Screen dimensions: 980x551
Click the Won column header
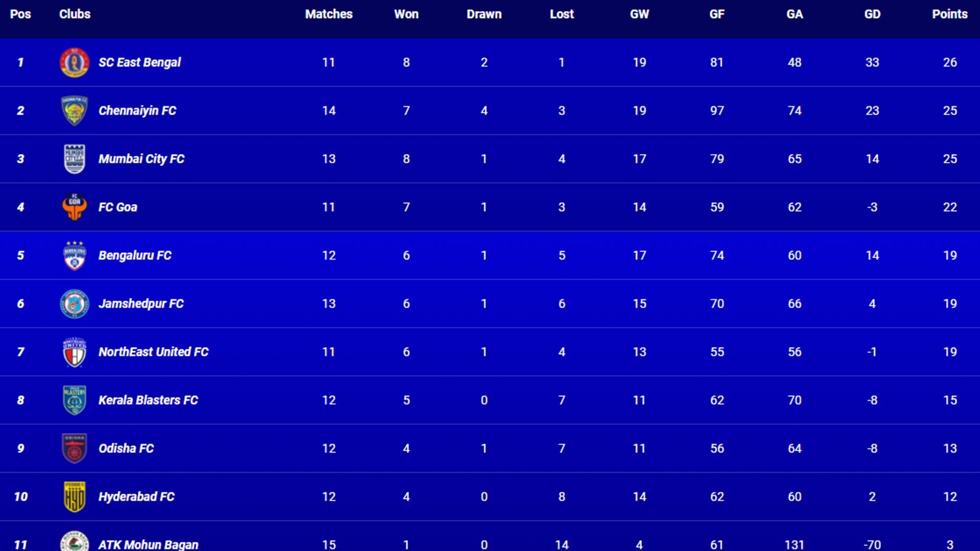point(406,14)
